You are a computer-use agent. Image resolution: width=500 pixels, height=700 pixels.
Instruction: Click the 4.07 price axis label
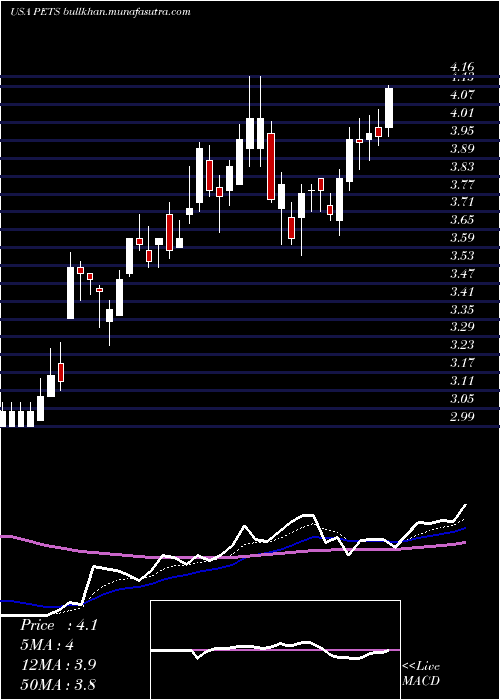(x=462, y=95)
